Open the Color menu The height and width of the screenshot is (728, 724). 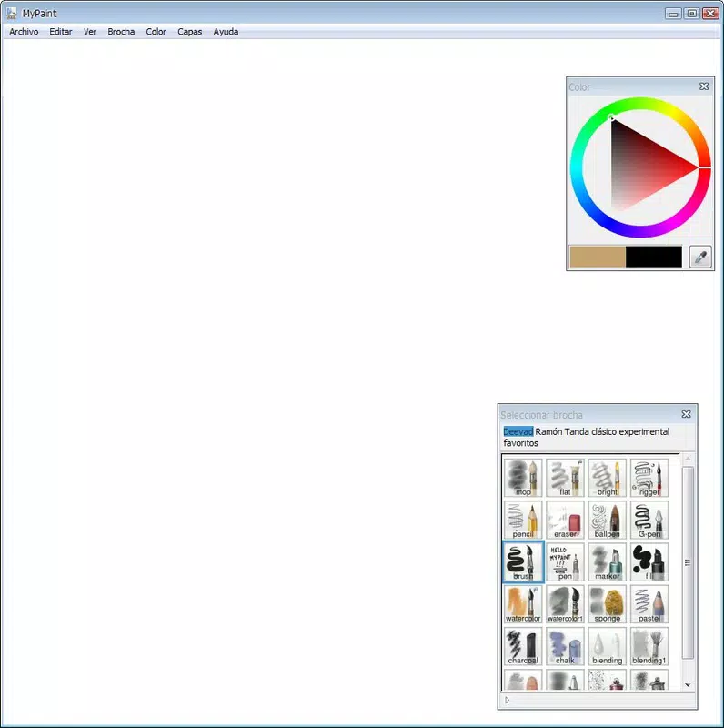pyautogui.click(x=156, y=32)
